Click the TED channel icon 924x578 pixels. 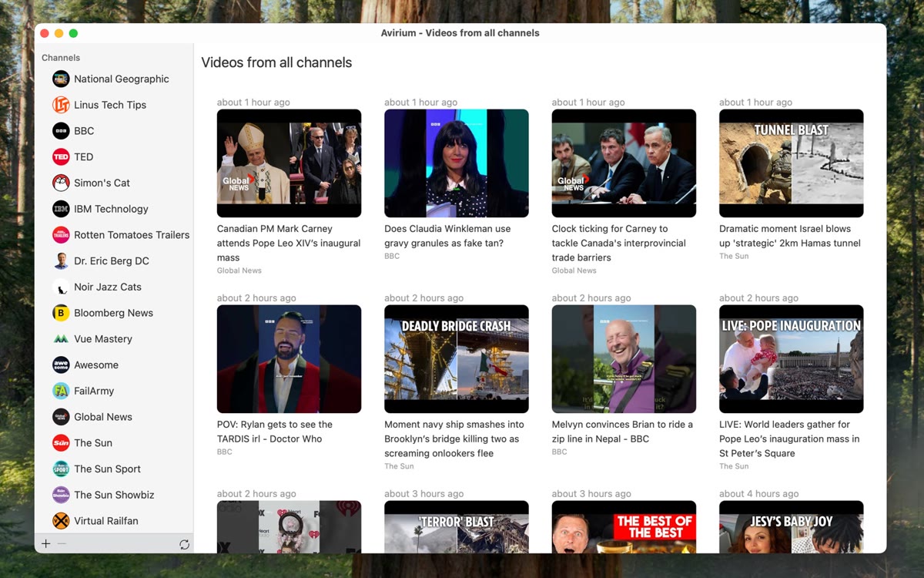(x=61, y=156)
